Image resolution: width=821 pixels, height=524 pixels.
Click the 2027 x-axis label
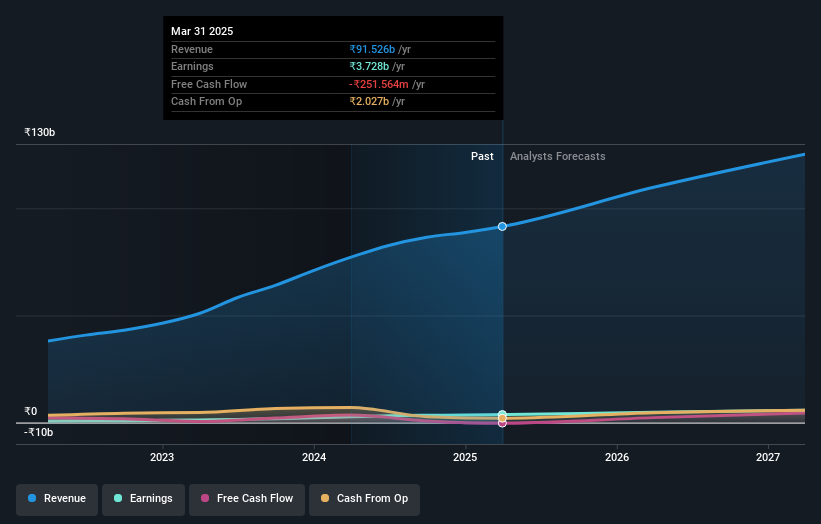[768, 458]
